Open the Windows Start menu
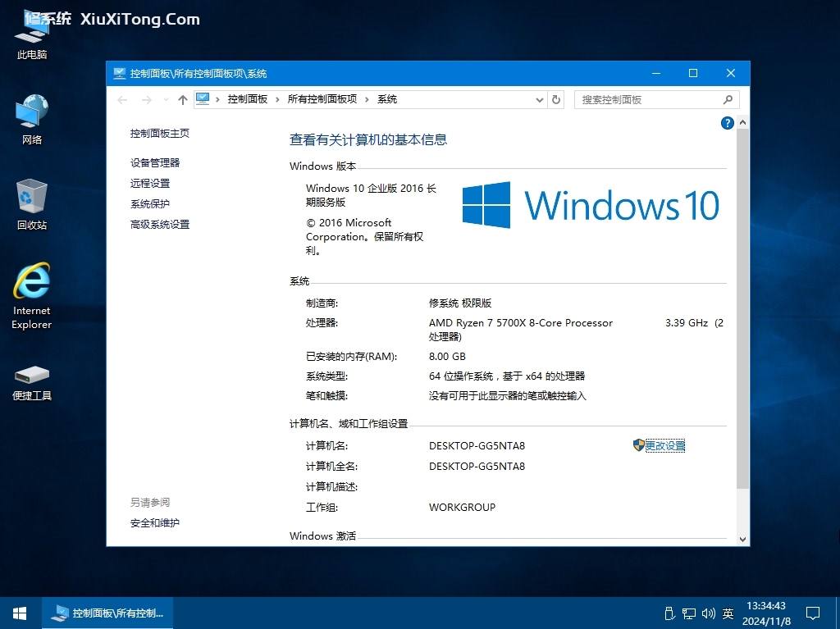 click(x=20, y=613)
